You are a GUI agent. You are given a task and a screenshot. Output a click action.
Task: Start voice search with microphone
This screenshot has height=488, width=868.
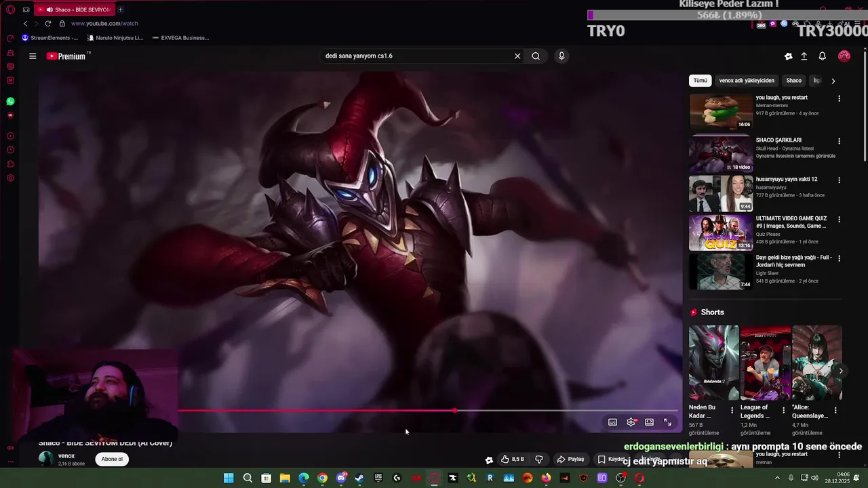[x=561, y=56]
